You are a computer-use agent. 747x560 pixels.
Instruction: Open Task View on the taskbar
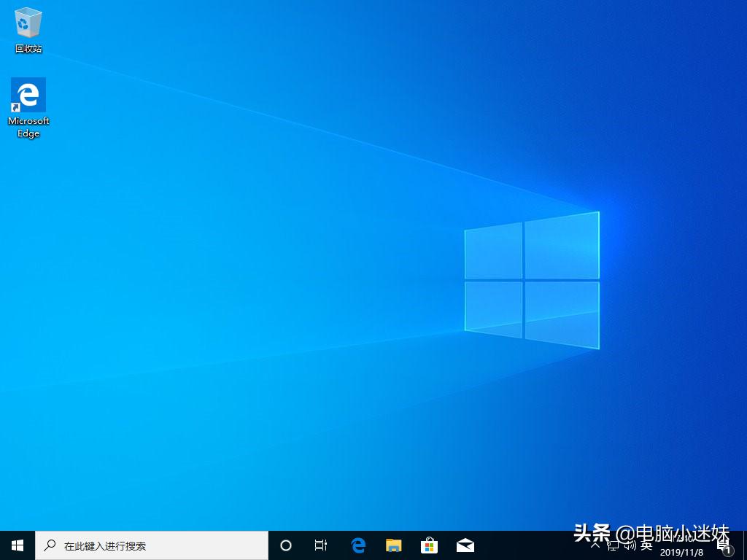pyautogui.click(x=321, y=545)
